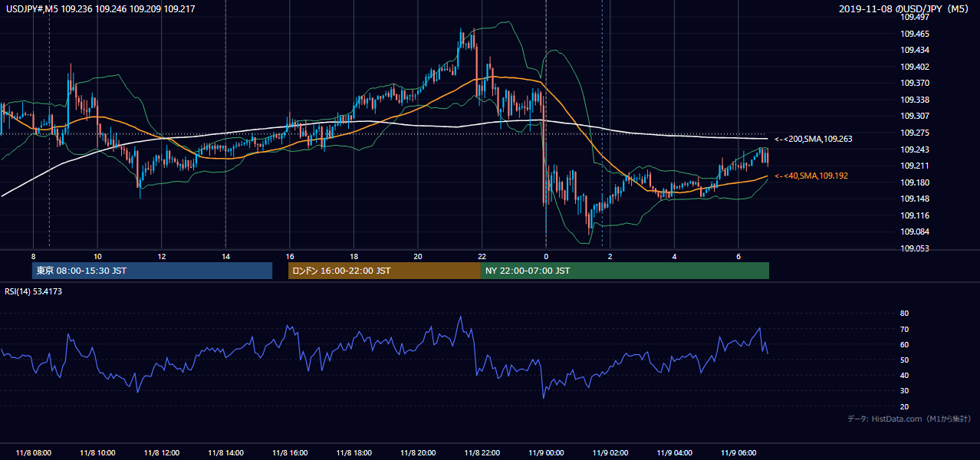Click price axis value 109.465

pyautogui.click(x=915, y=34)
